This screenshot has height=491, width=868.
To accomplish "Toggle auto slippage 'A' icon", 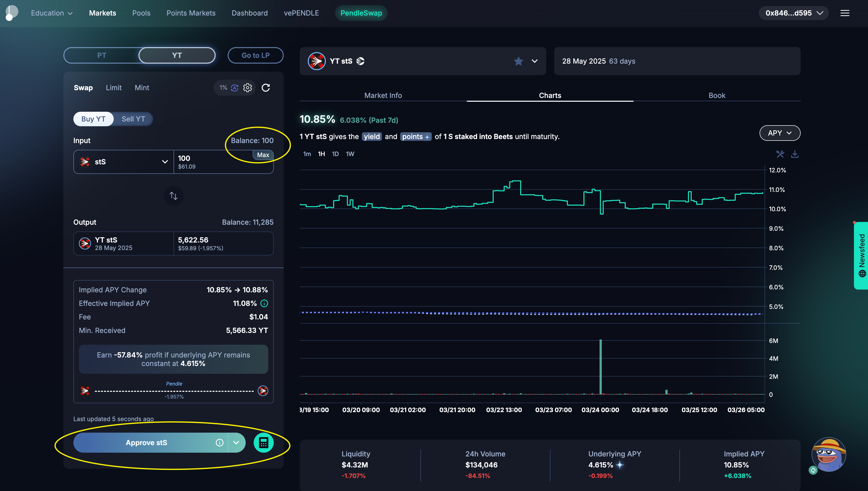I will 235,88.
